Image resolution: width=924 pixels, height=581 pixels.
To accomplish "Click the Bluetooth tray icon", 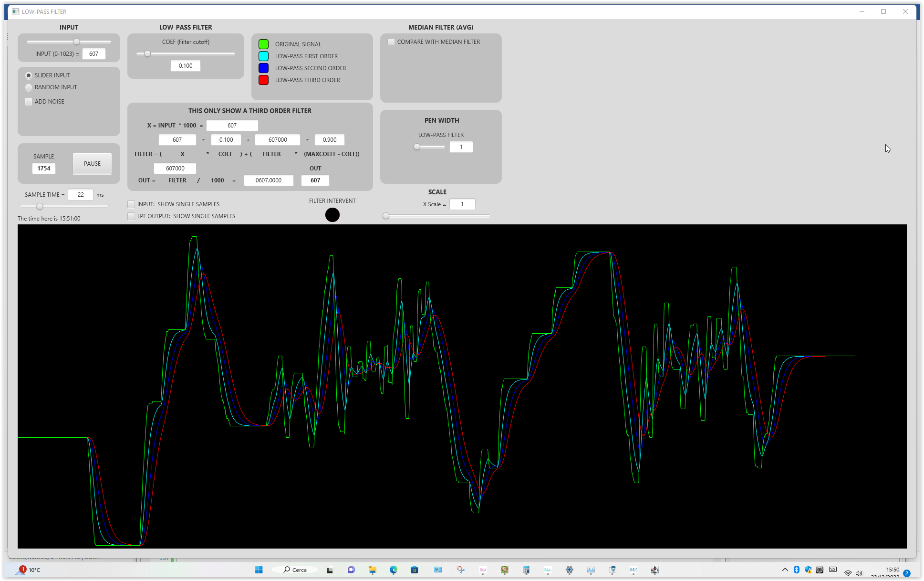I will pyautogui.click(x=796, y=570).
